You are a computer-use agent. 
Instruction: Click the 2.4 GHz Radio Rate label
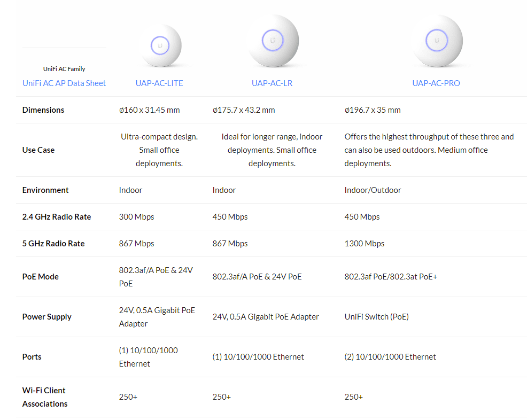57,217
